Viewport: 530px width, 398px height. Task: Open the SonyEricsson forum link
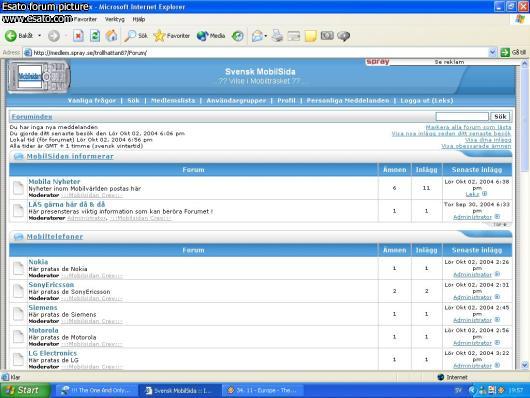coord(51,285)
